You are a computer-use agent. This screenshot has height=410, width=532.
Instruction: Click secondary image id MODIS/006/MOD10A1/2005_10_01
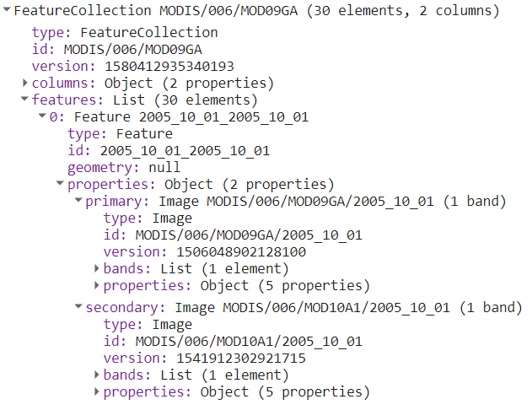(x=233, y=341)
